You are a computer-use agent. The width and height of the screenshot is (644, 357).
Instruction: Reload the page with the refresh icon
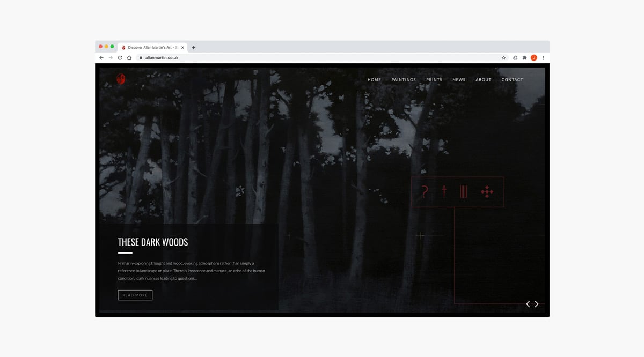pyautogui.click(x=120, y=58)
